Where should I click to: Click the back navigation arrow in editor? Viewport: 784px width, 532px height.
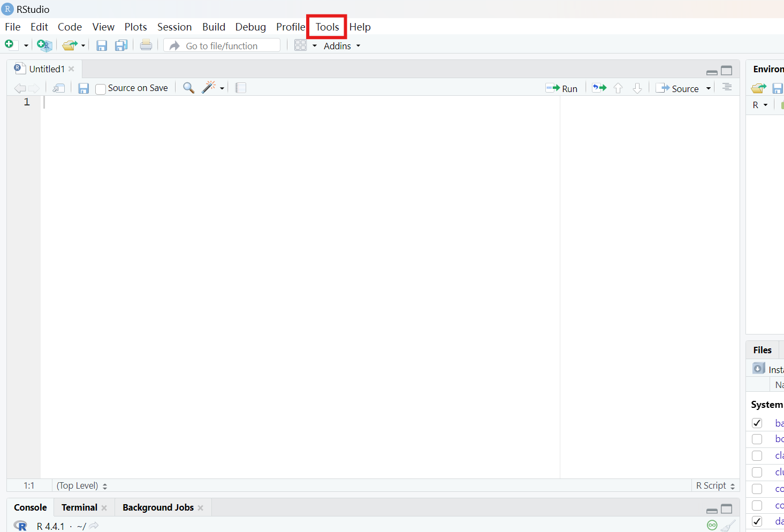tap(20, 88)
